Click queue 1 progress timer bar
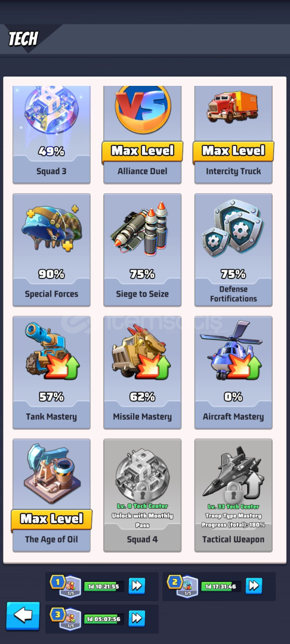 click(104, 587)
